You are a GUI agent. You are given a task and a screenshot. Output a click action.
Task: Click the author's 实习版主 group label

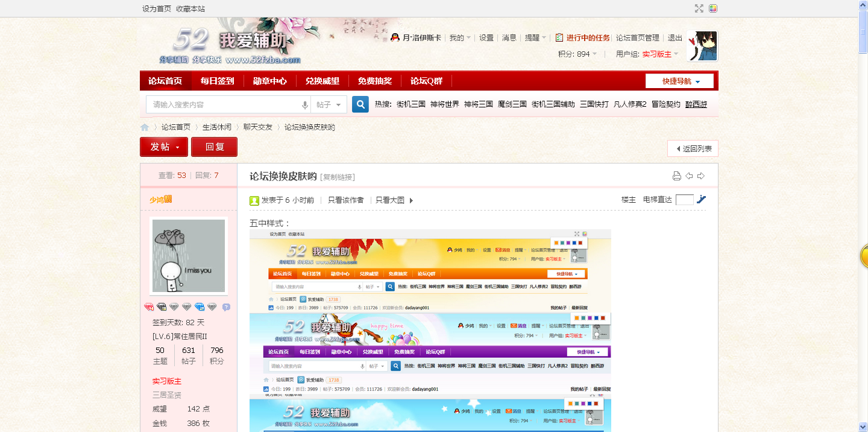tap(167, 381)
